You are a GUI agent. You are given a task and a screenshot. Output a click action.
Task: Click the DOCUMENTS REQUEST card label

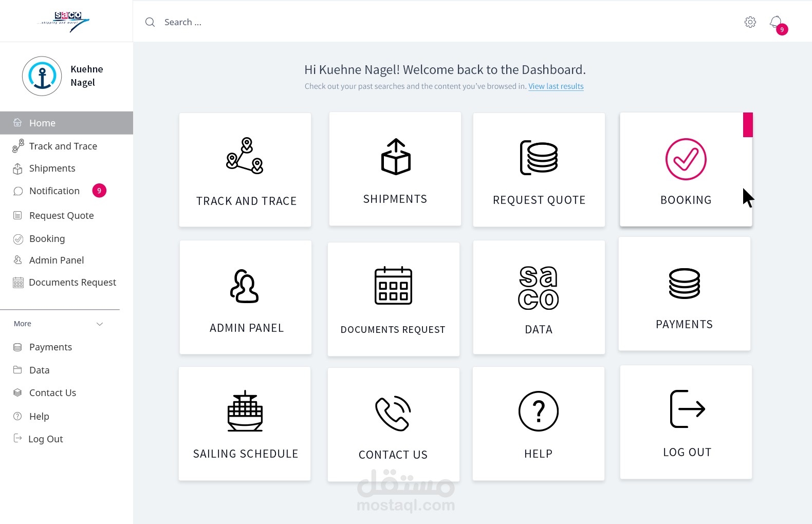393,330
